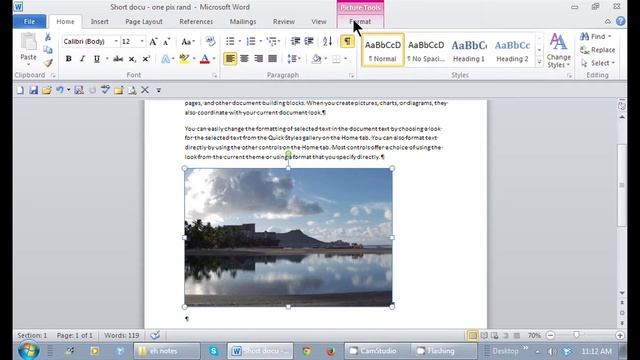This screenshot has height=360, width=640.
Task: Toggle Italic formatting
Action: 82,59
